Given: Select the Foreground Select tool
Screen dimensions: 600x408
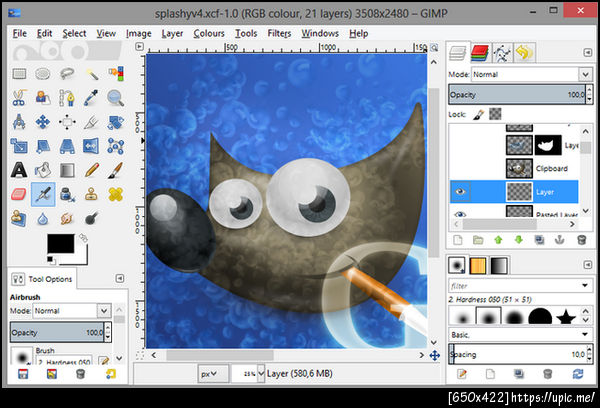Looking at the screenshot, I should pos(43,98).
